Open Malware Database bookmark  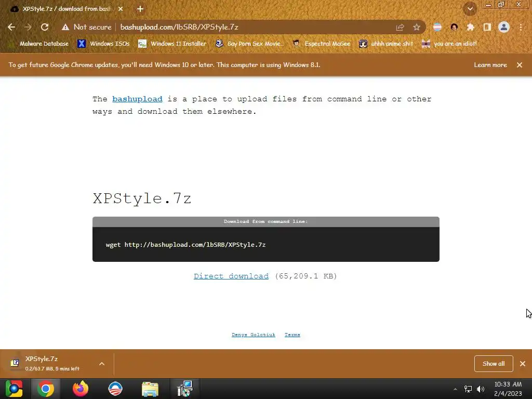(x=39, y=44)
